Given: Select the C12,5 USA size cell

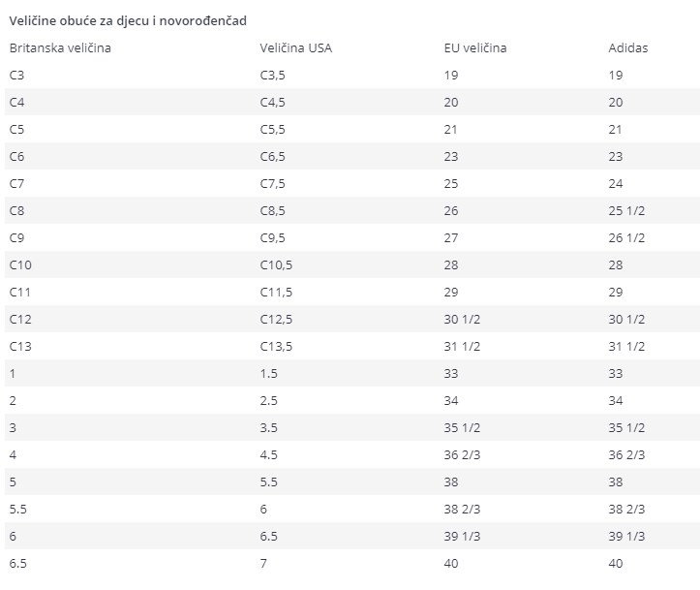Looking at the screenshot, I should 276,320.
